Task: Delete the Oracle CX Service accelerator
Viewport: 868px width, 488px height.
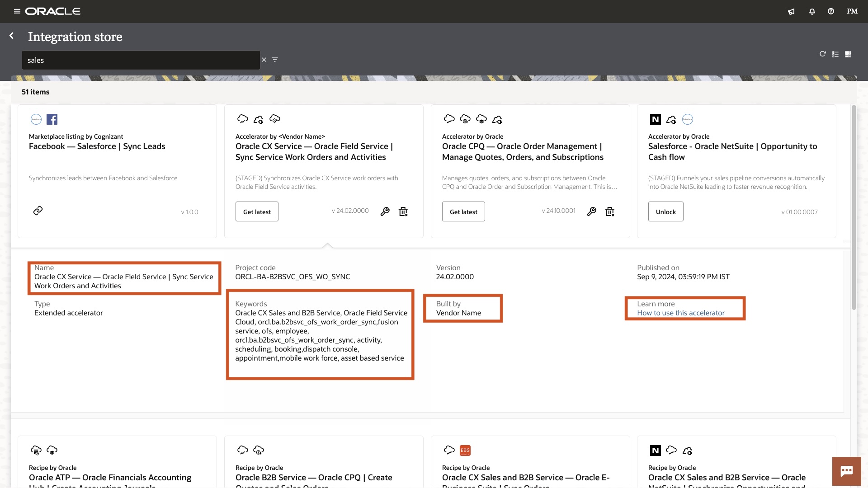Action: (403, 211)
